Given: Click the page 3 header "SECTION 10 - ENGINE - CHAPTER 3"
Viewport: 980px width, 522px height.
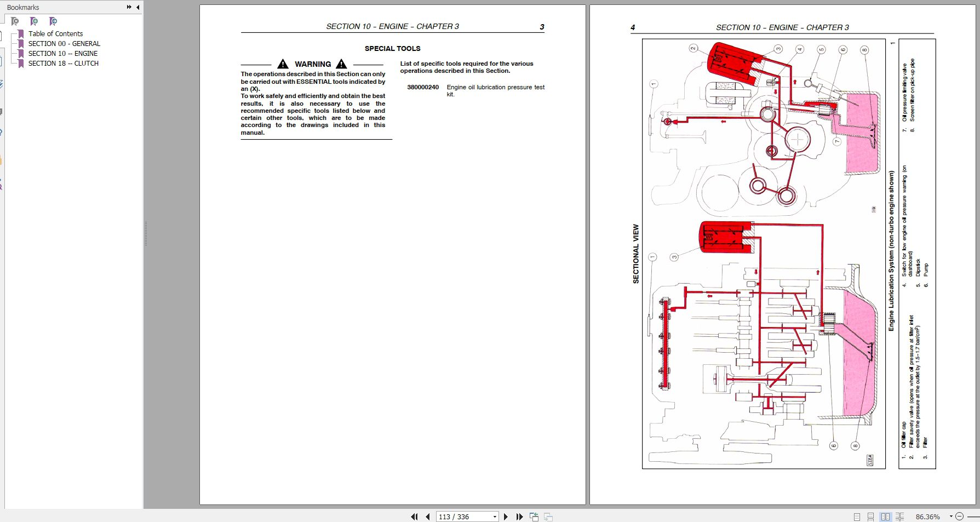Looking at the screenshot, I should pyautogui.click(x=393, y=26).
